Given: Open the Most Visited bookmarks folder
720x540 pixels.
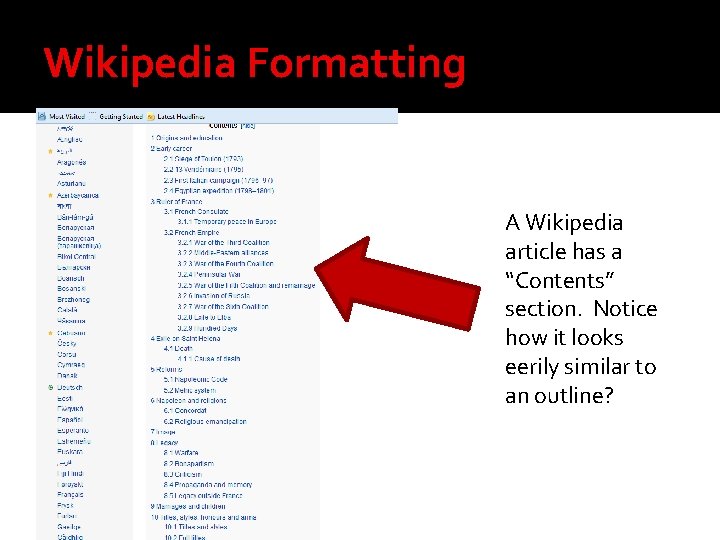Looking at the screenshot, I should coord(62,116).
